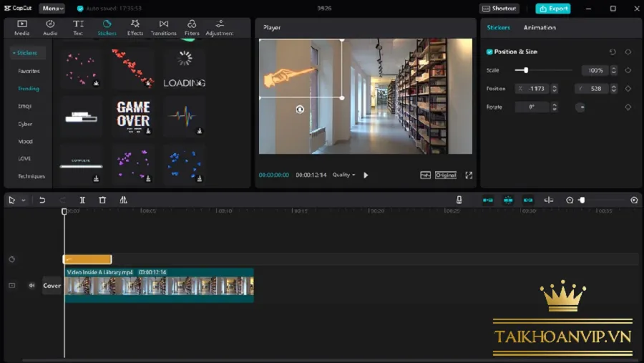
Task: Click the rotate handle on the sticker
Action: (300, 110)
